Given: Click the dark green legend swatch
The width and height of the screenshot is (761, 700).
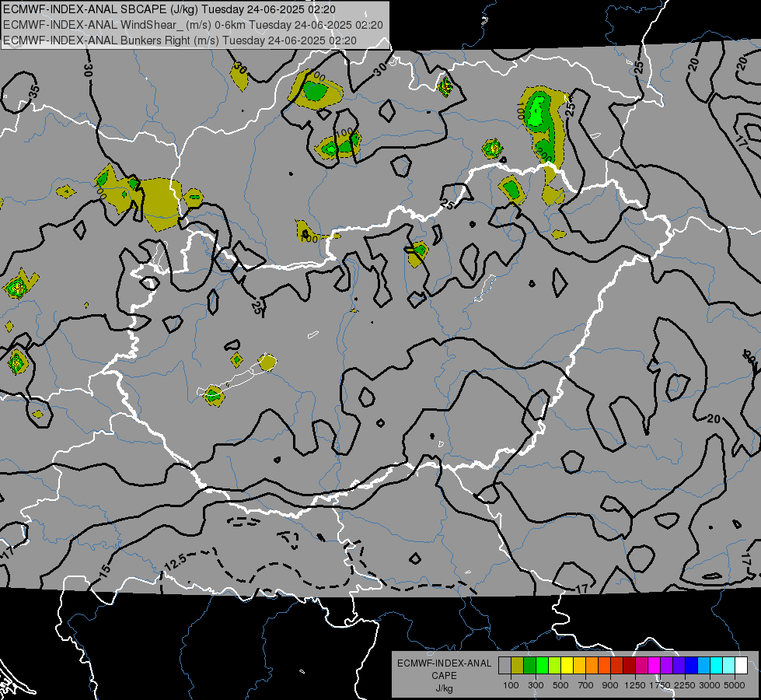Looking at the screenshot, I should (x=529, y=666).
